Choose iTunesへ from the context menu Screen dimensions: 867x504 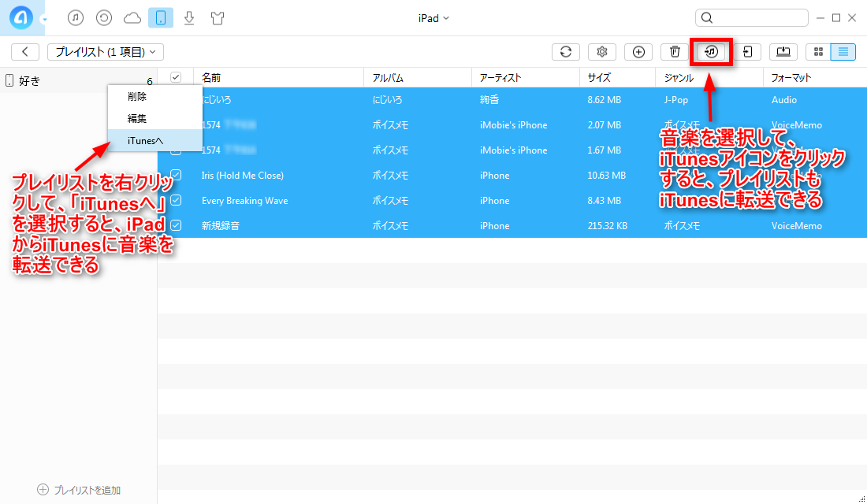point(154,140)
